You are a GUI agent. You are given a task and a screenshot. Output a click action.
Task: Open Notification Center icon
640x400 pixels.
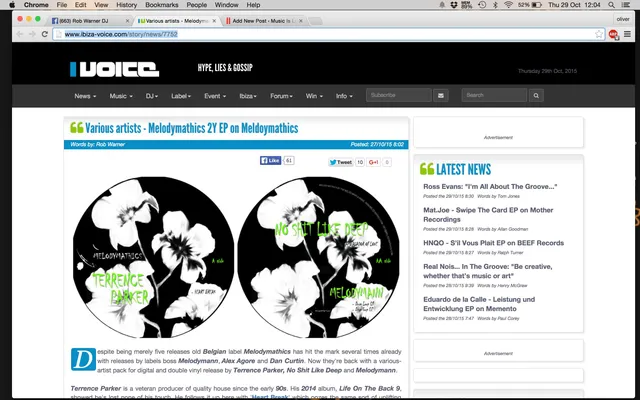click(x=625, y=5)
